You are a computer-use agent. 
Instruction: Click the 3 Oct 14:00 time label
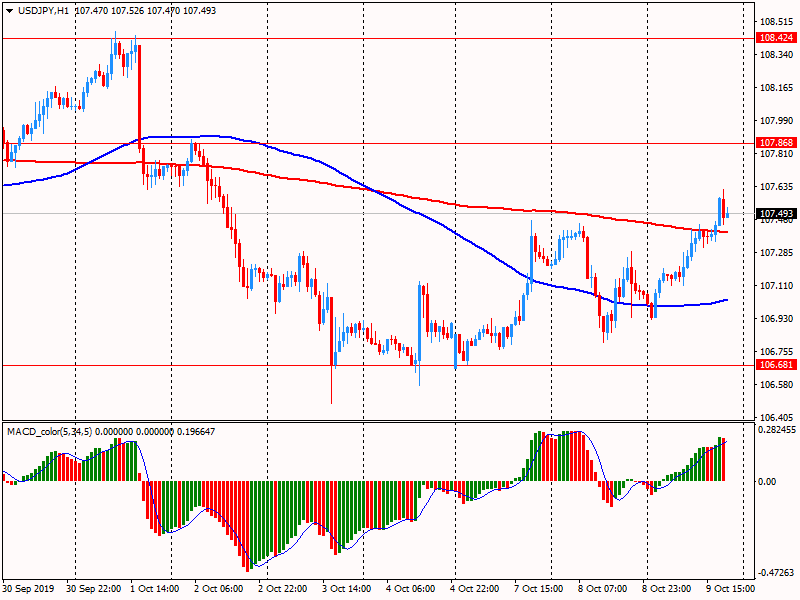click(x=347, y=589)
